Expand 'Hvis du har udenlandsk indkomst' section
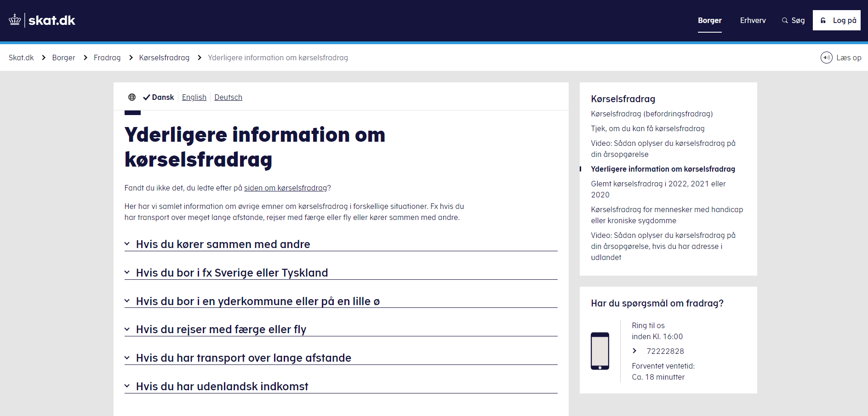 click(222, 387)
